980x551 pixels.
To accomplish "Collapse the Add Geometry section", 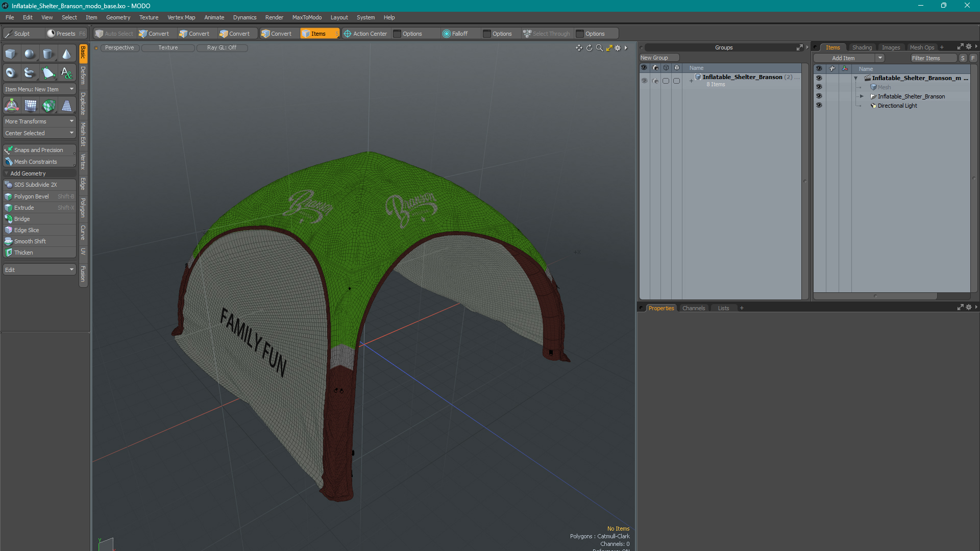I will tap(6, 173).
